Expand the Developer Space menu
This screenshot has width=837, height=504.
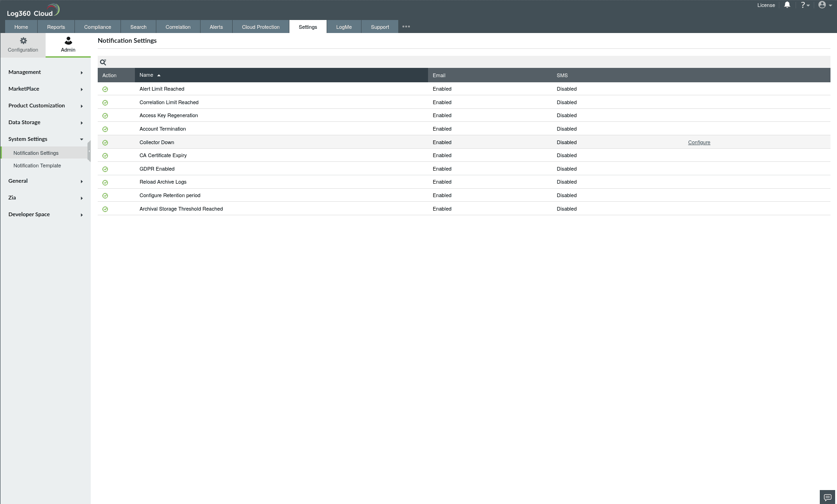45,214
